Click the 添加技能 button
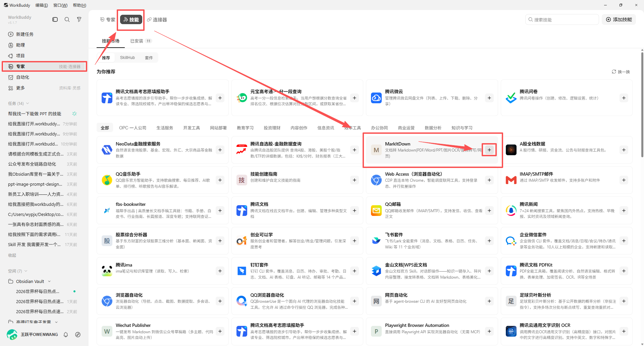Image resolution: width=644 pixels, height=346 pixels. pyautogui.click(x=619, y=19)
